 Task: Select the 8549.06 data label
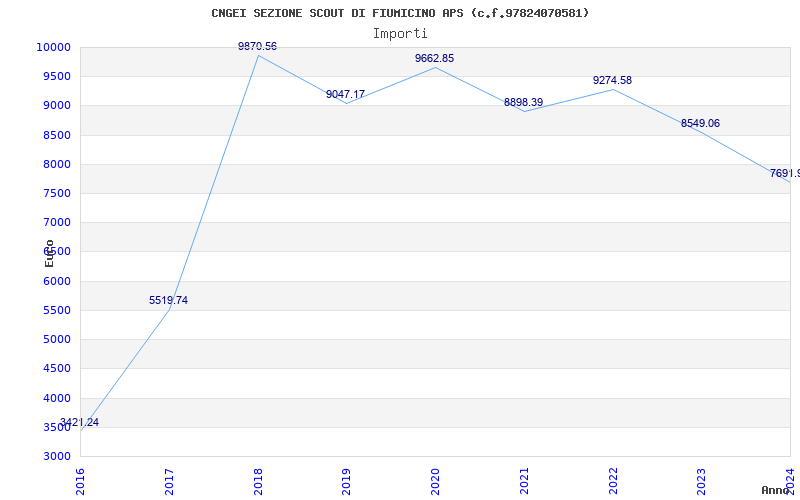tap(701, 123)
